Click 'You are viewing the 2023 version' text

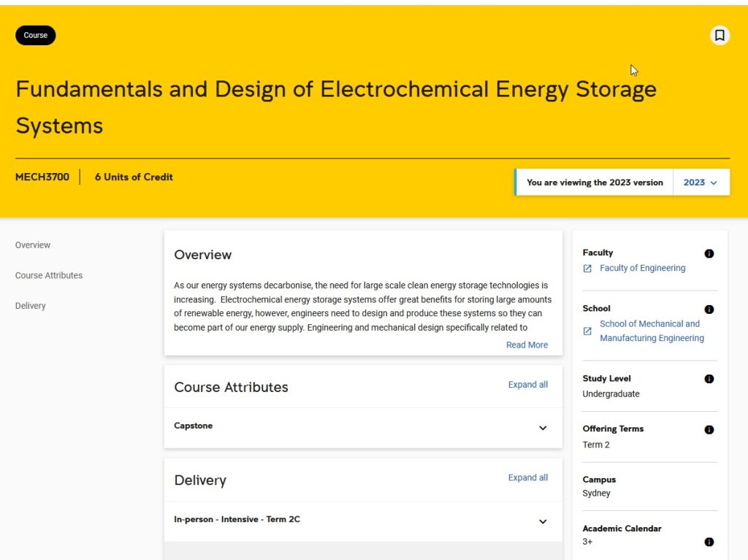595,183
